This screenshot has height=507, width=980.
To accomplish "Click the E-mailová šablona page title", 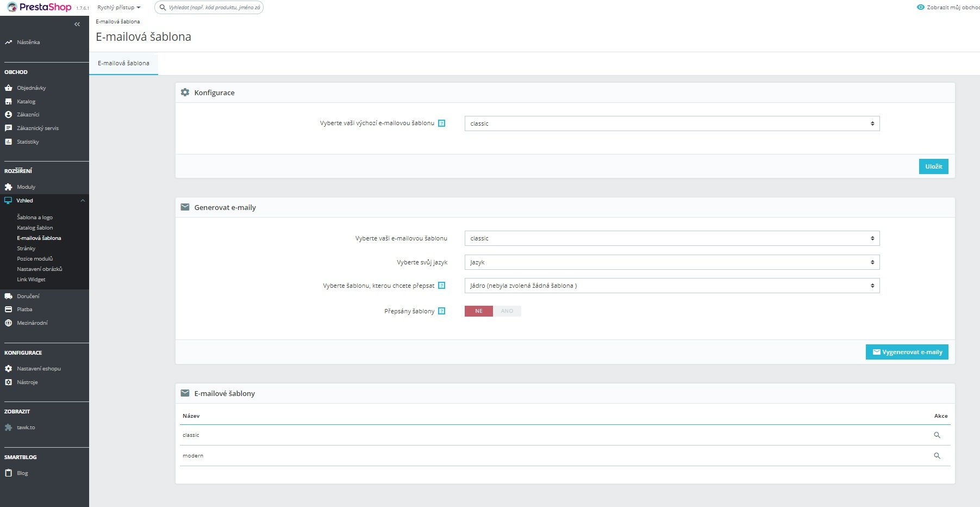I will (143, 37).
